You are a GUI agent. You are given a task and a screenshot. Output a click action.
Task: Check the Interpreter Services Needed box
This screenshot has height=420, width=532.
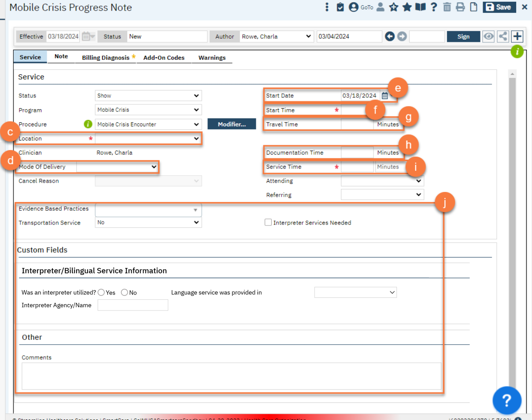[x=268, y=223]
